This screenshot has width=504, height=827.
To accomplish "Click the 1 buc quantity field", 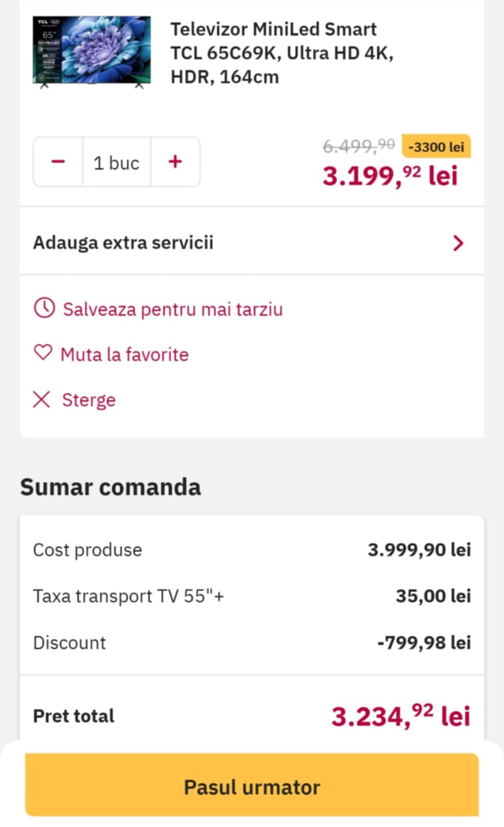I will coord(116,162).
